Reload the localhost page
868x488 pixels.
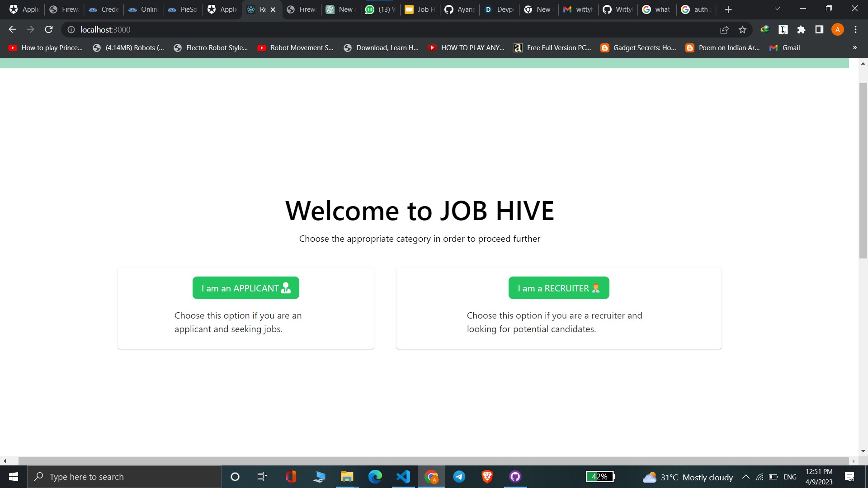point(49,29)
